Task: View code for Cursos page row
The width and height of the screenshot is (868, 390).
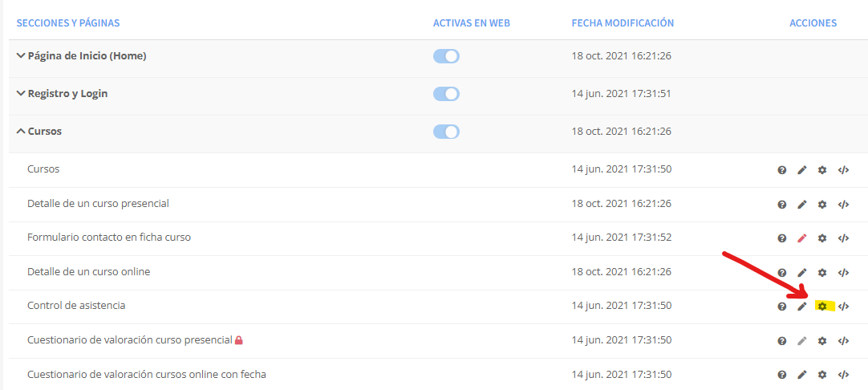Action: point(843,170)
